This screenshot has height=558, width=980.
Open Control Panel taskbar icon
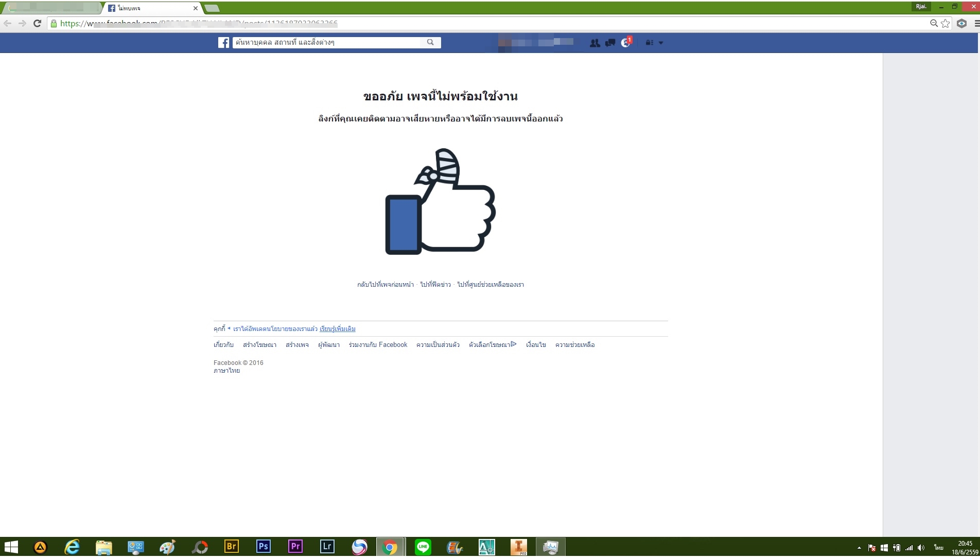(136, 547)
